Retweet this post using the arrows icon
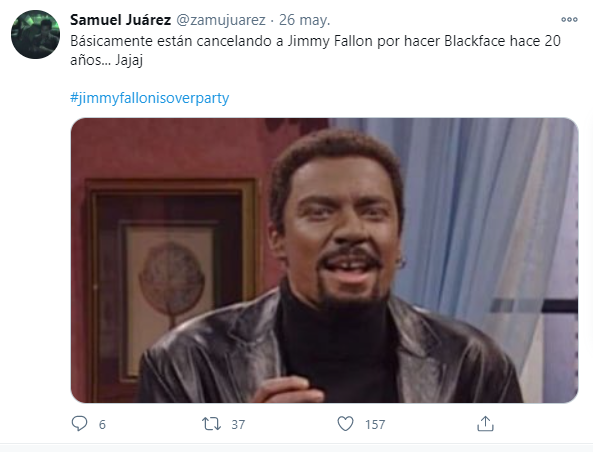The width and height of the screenshot is (593, 452). [211, 424]
